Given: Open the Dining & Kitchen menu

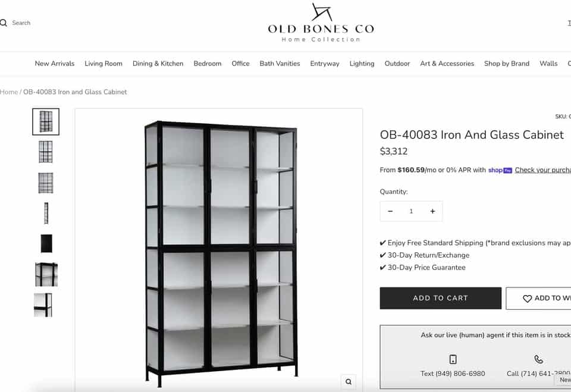Looking at the screenshot, I should click(158, 64).
